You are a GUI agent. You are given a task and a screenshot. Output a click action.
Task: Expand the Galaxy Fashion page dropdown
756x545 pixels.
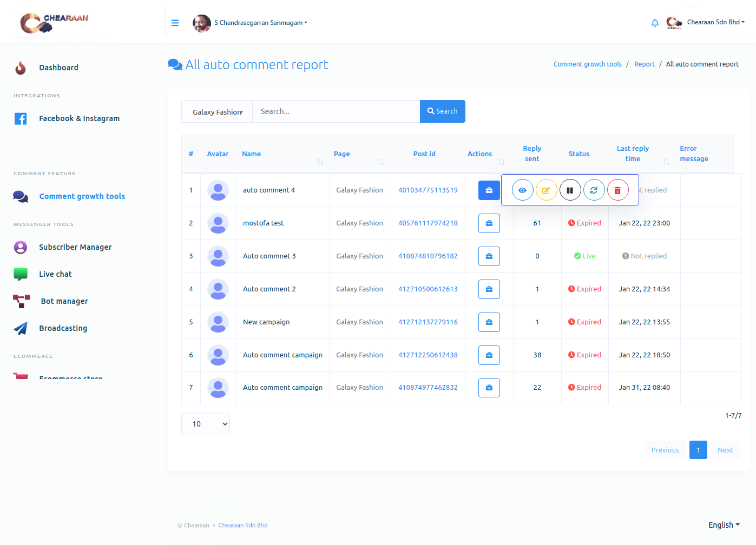pos(217,112)
